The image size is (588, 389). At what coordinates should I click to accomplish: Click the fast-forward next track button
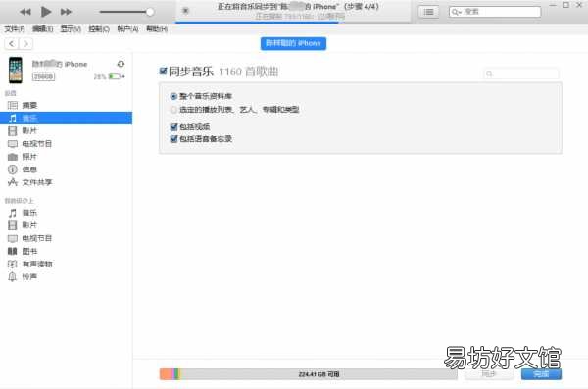(66, 12)
